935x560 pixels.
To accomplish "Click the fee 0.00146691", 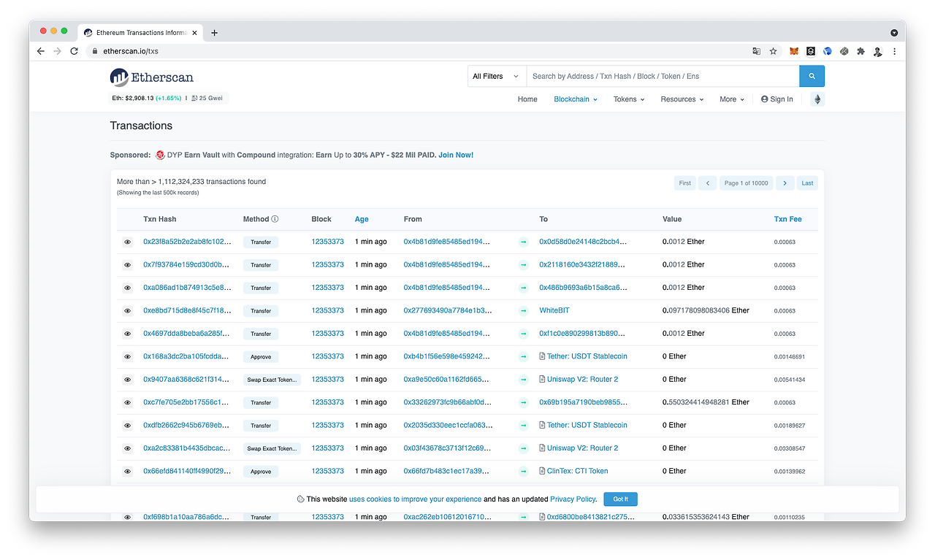I will click(790, 357).
